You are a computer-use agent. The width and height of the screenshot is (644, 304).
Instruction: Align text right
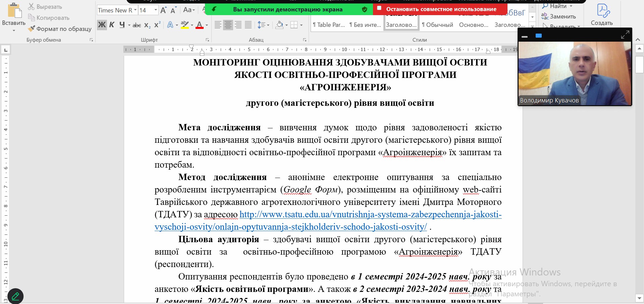coord(238,25)
